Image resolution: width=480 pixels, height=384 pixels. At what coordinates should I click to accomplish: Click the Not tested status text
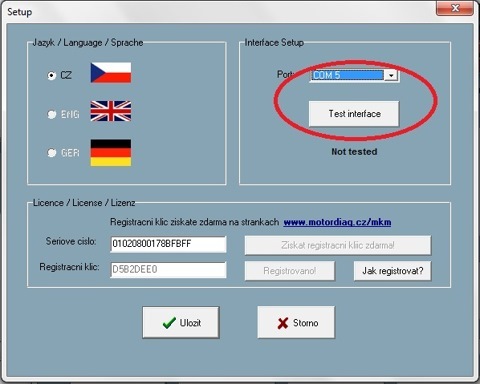pyautogui.click(x=354, y=152)
